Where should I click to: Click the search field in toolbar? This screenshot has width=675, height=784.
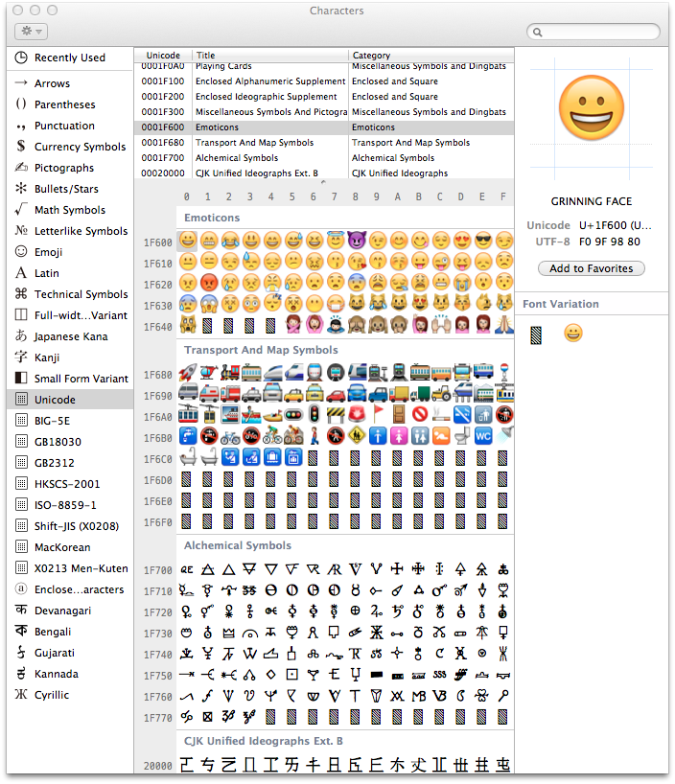[594, 32]
